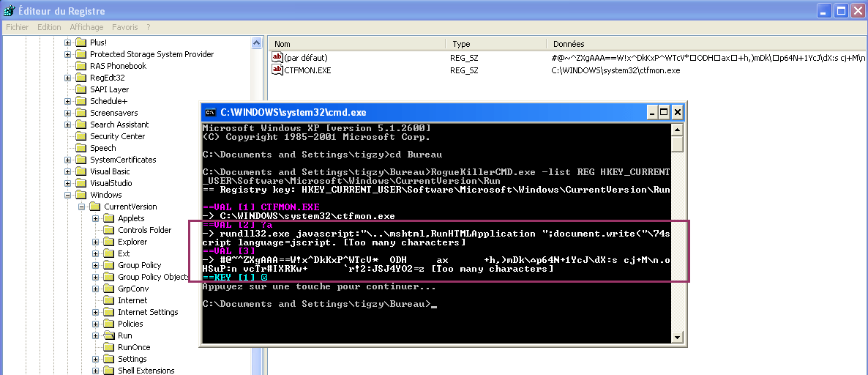Open the Fichier menu
The image size is (868, 375).
17,27
